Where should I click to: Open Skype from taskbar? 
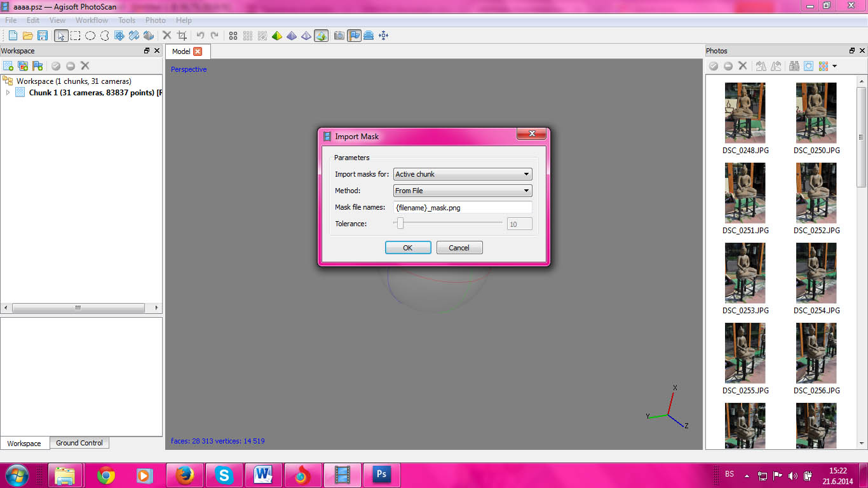click(x=224, y=475)
